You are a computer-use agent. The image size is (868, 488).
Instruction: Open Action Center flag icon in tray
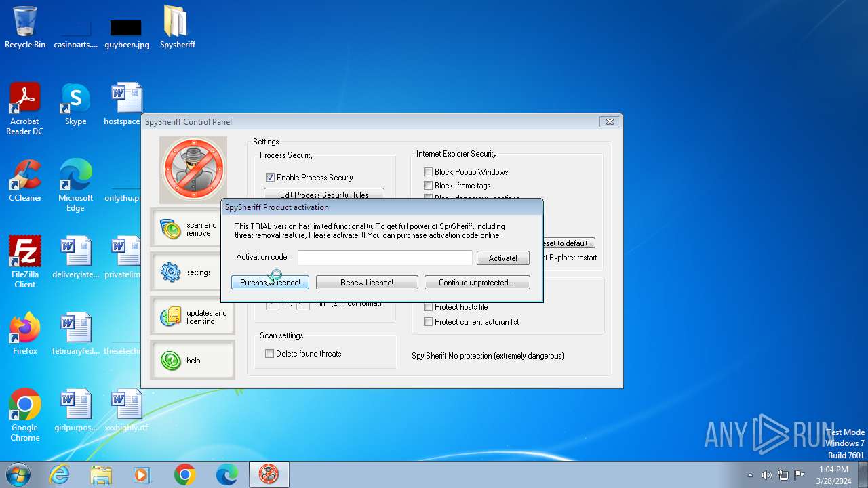tap(800, 475)
